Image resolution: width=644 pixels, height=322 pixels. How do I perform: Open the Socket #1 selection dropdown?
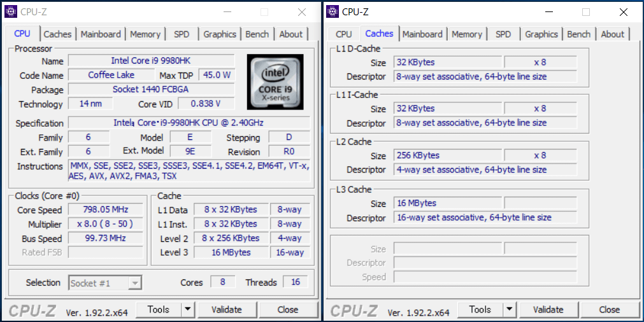(105, 283)
